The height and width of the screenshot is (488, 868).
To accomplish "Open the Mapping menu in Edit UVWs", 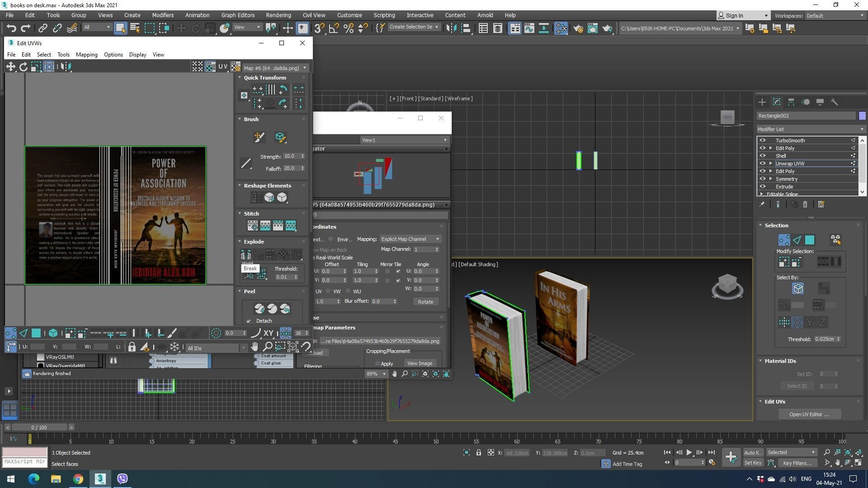I will [86, 55].
